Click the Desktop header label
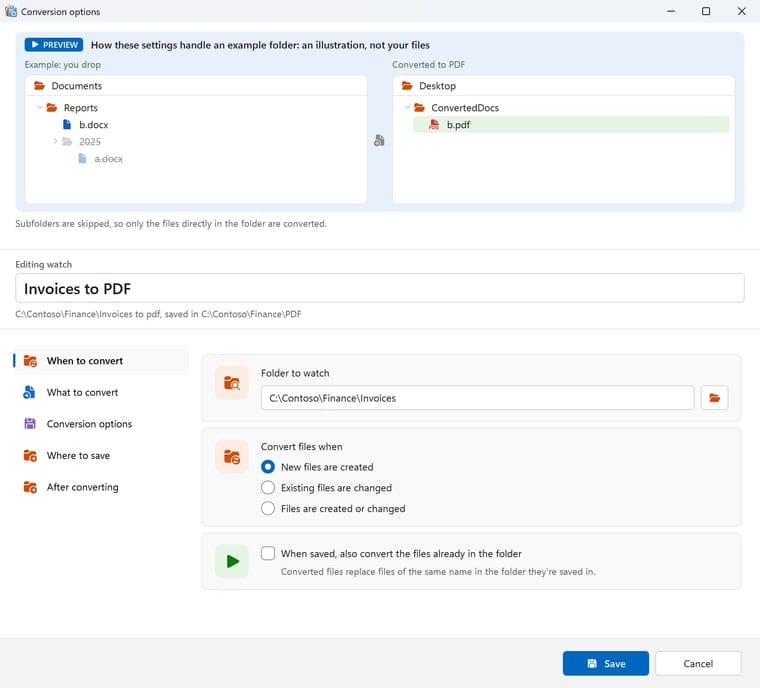Screen dimensions: 760x688 [437, 86]
